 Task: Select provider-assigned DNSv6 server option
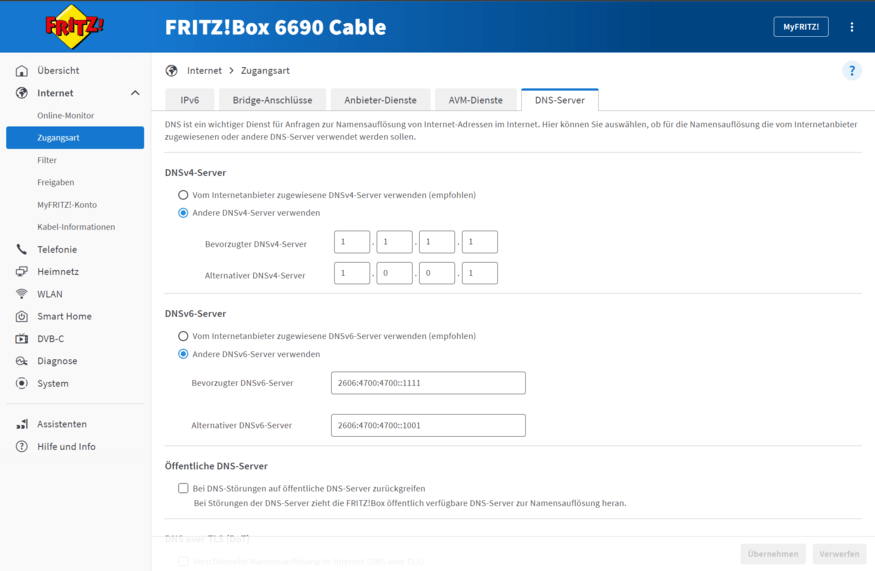(x=183, y=336)
